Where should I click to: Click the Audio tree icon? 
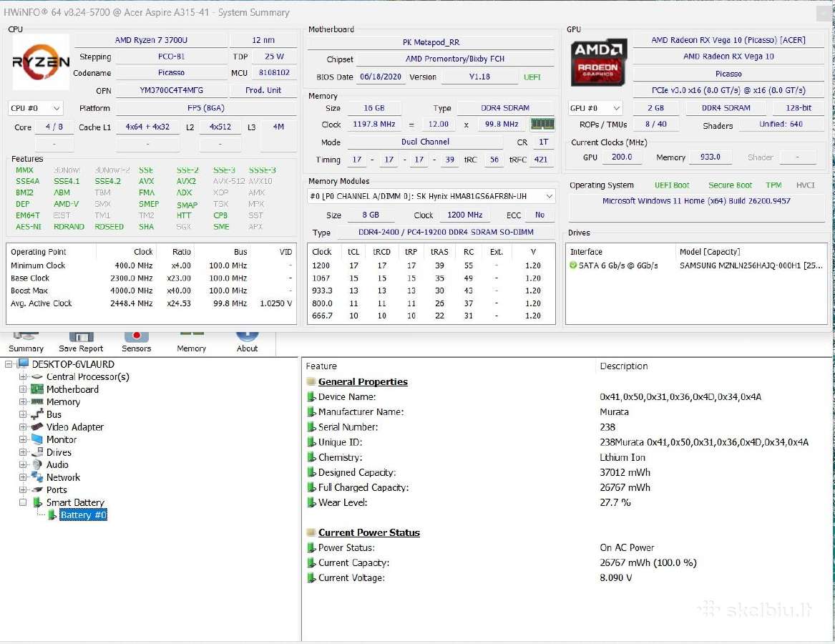point(36,464)
